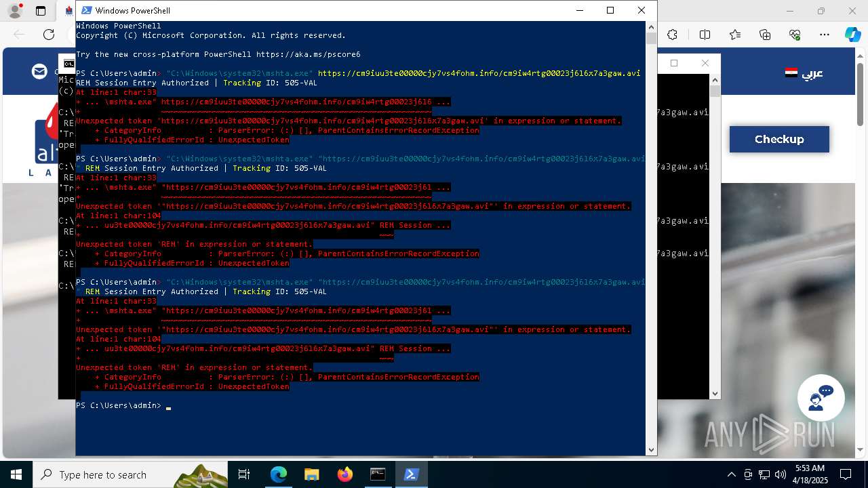Click the PowerShell prompt input line
The height and width of the screenshot is (488, 868).
click(x=359, y=405)
